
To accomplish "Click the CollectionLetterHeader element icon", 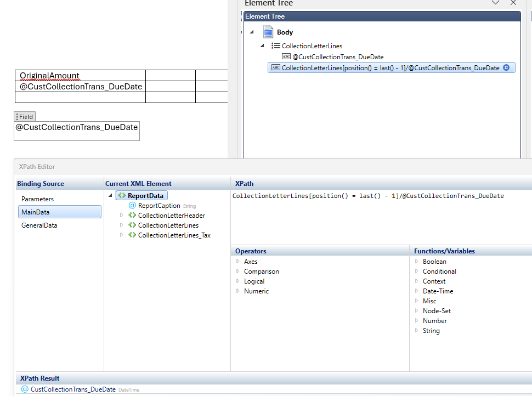I will coord(132,216).
